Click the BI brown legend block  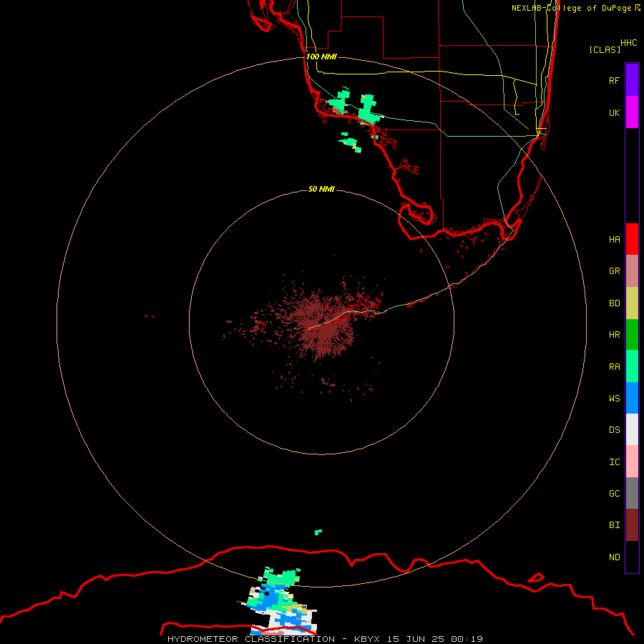point(632,525)
